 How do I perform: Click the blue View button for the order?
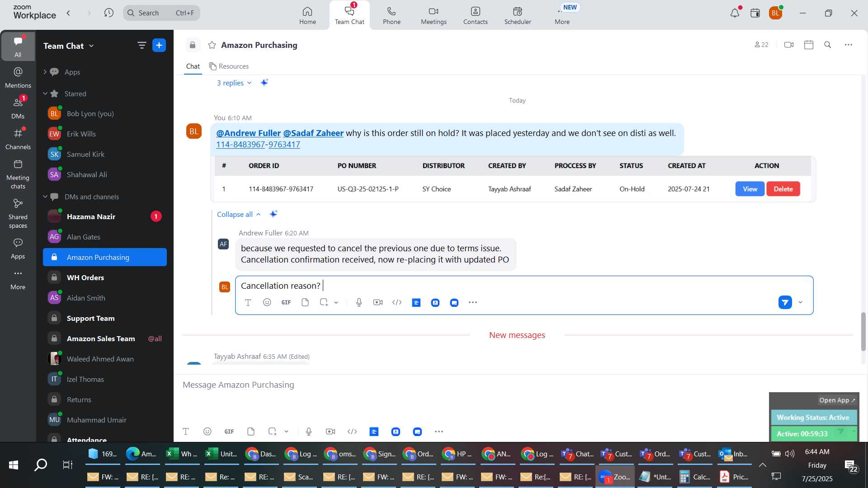pos(750,189)
